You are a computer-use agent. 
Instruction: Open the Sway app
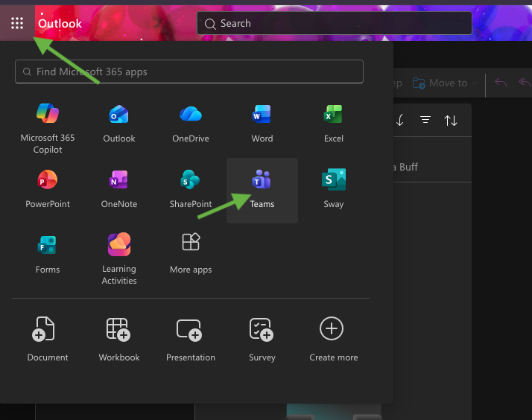click(x=334, y=189)
